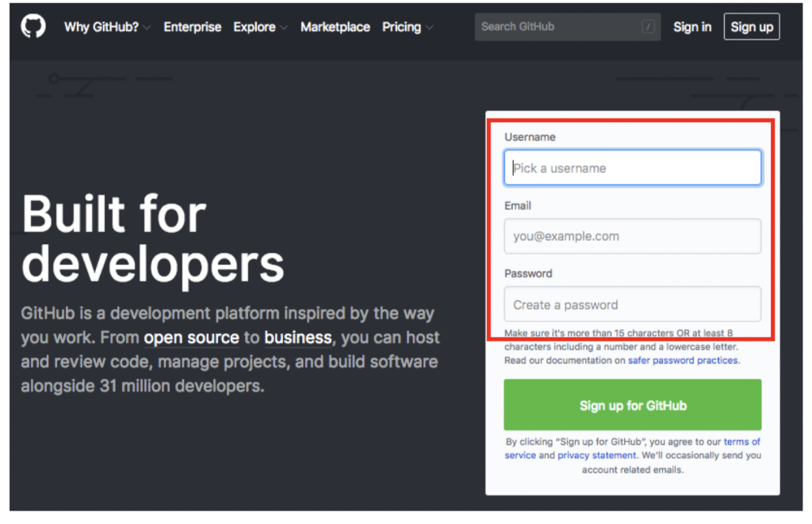
Task: Click the slash shortcut icon in search
Action: [648, 26]
